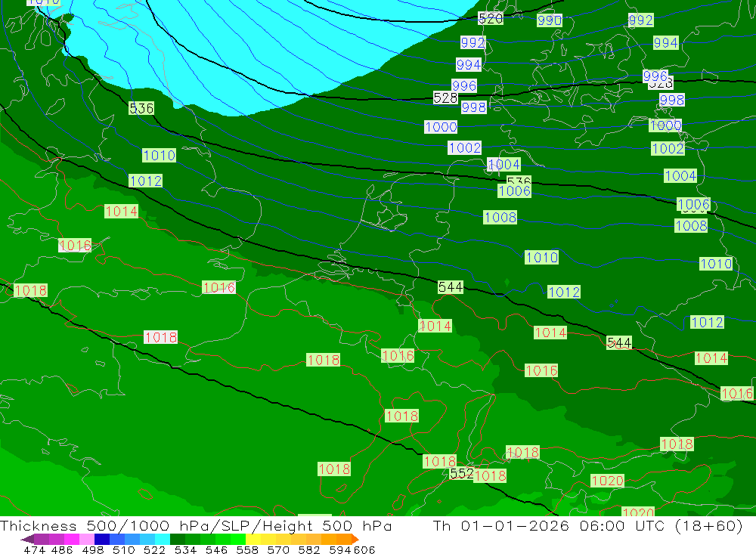Image resolution: width=756 pixels, height=554 pixels.
Task: Select the darkest green legend swatch above 534
Action: click(178, 539)
